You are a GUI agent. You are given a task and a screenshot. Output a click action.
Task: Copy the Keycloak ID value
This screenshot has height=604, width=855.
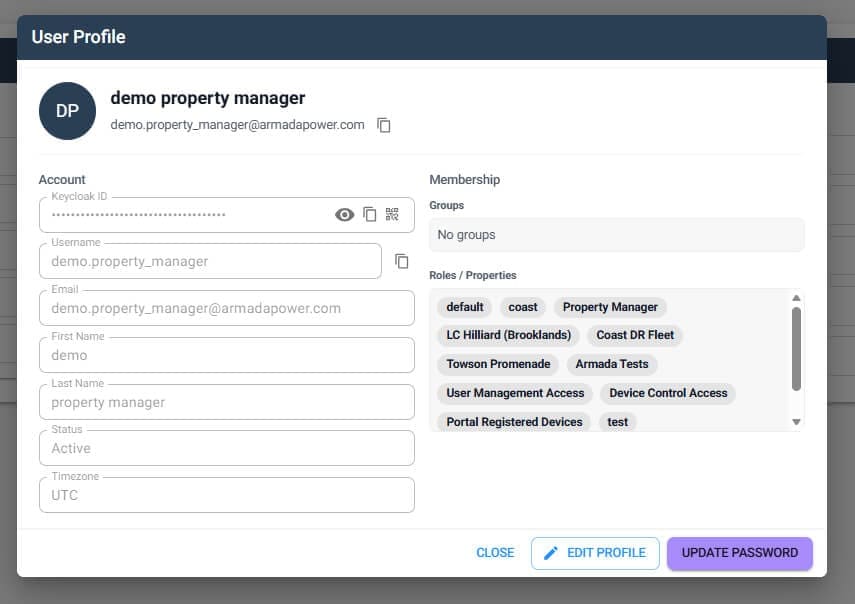point(370,214)
